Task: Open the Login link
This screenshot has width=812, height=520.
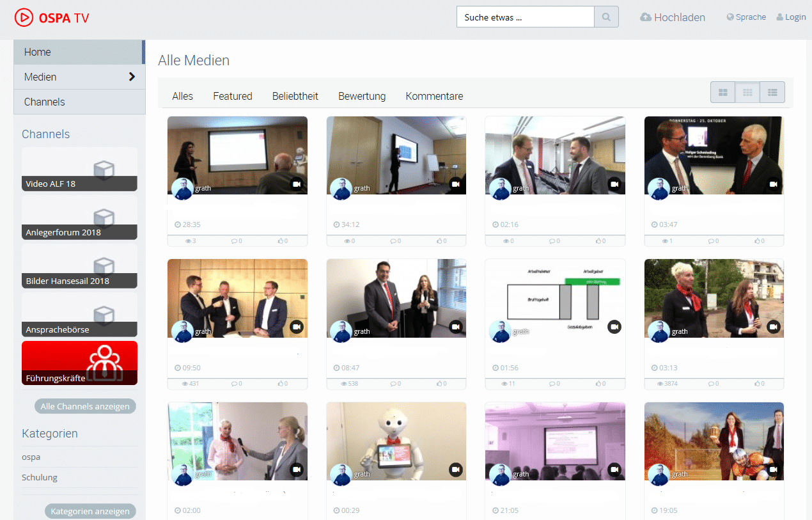Action: tap(791, 17)
